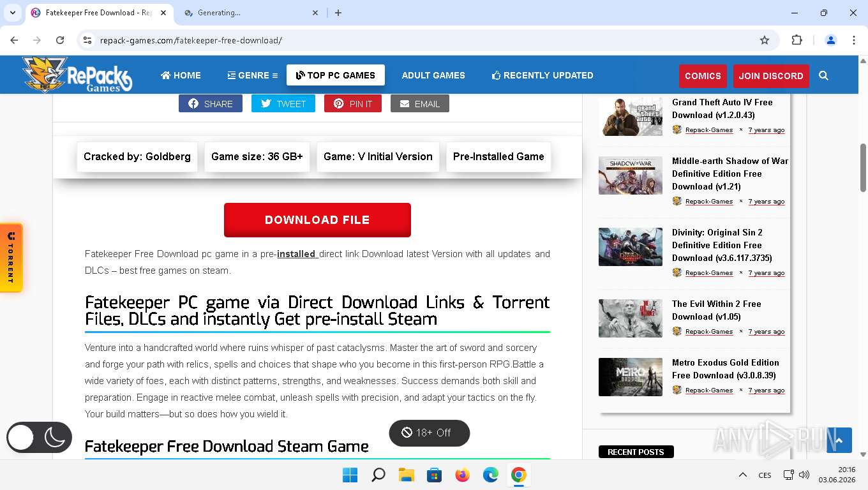Click the JOIN DISCORD button
This screenshot has width=868, height=490.
point(771,76)
